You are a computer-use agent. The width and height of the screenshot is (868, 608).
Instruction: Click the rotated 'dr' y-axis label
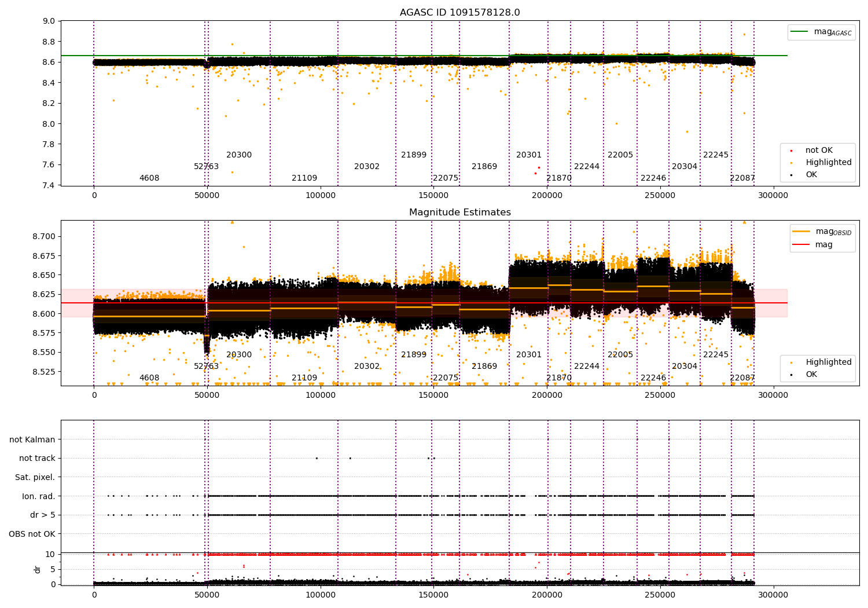(x=38, y=569)
